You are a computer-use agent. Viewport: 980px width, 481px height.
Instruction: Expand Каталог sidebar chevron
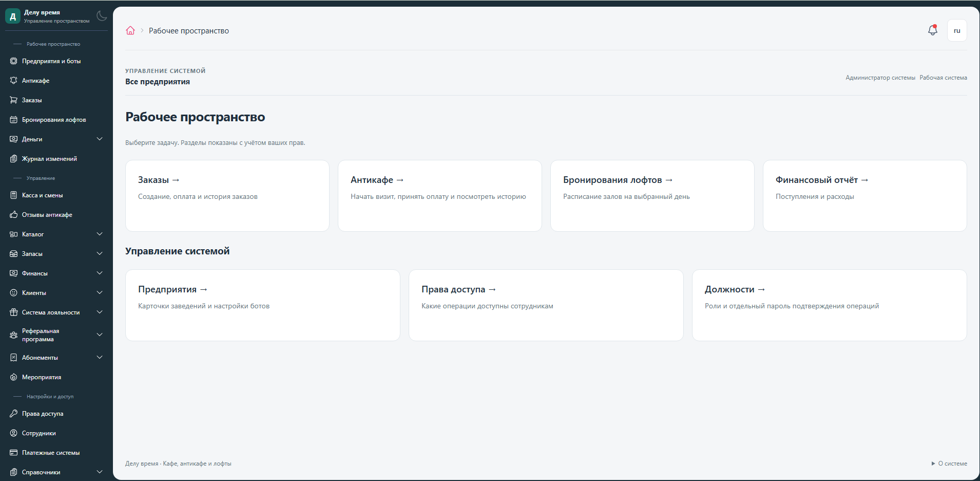coord(100,234)
